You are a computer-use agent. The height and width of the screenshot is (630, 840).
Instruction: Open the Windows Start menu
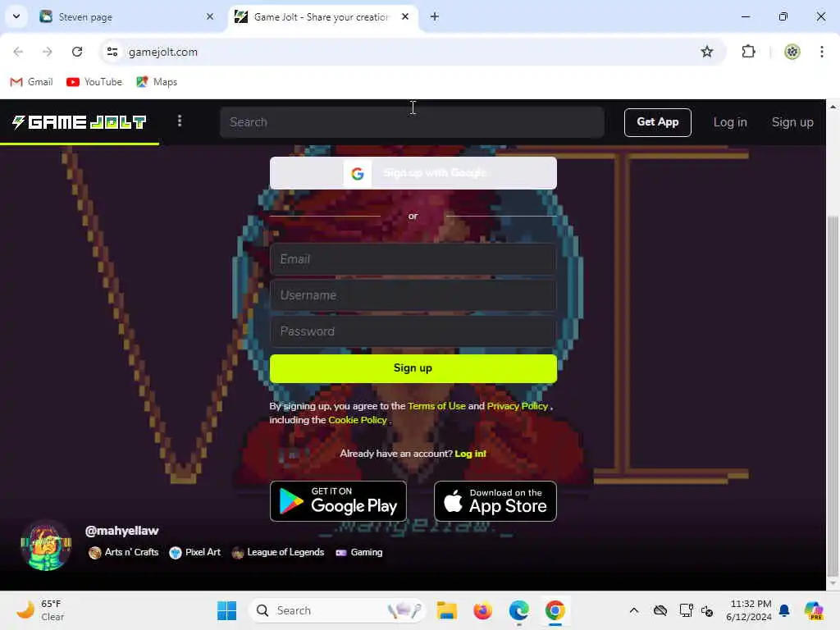tap(226, 610)
